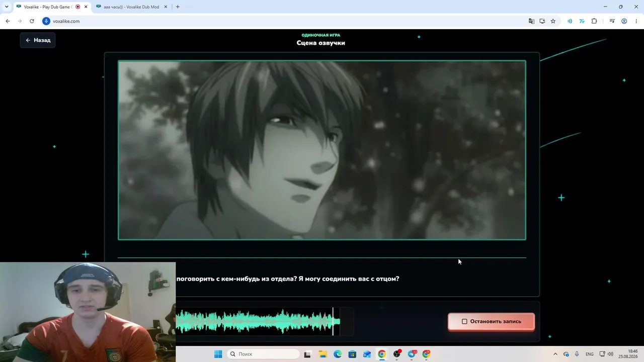Switch the ENG input language
644x362 pixels.
590,354
